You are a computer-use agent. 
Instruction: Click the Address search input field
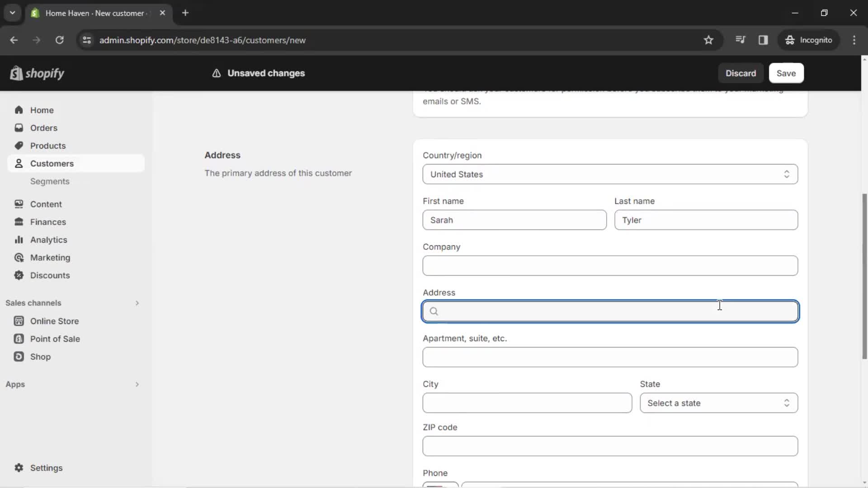coord(610,311)
